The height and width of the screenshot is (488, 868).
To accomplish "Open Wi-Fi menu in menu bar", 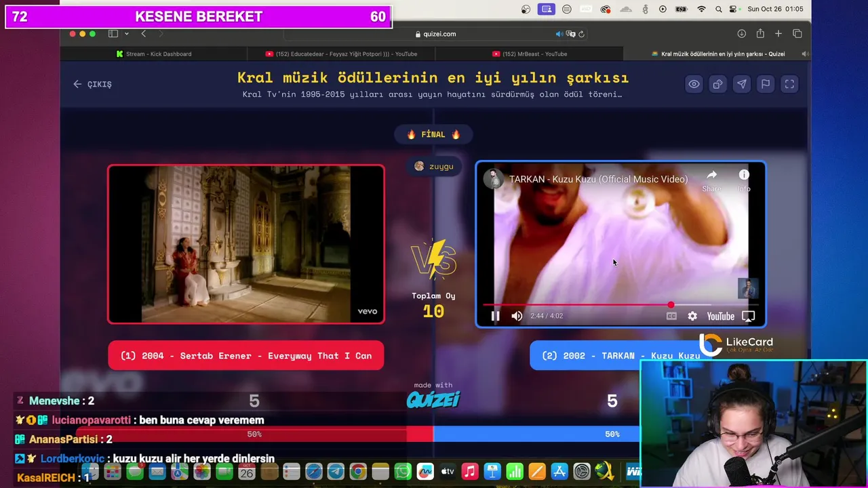I will click(701, 9).
